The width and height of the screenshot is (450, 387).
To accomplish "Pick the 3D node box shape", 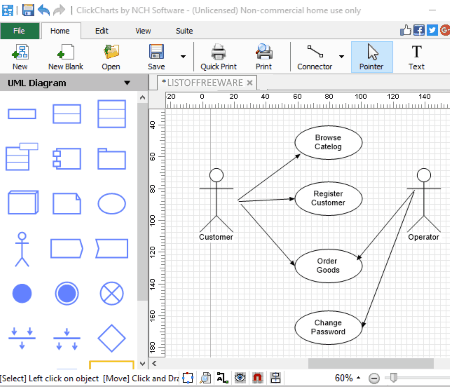I will [x=23, y=202].
